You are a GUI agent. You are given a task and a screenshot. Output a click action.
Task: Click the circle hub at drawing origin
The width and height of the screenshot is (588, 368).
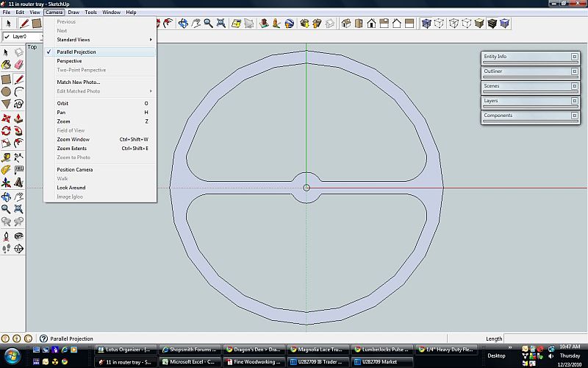pos(306,188)
